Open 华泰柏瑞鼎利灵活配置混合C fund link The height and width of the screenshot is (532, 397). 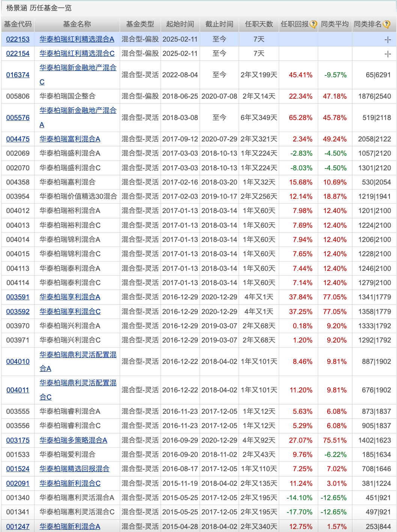coord(78,390)
